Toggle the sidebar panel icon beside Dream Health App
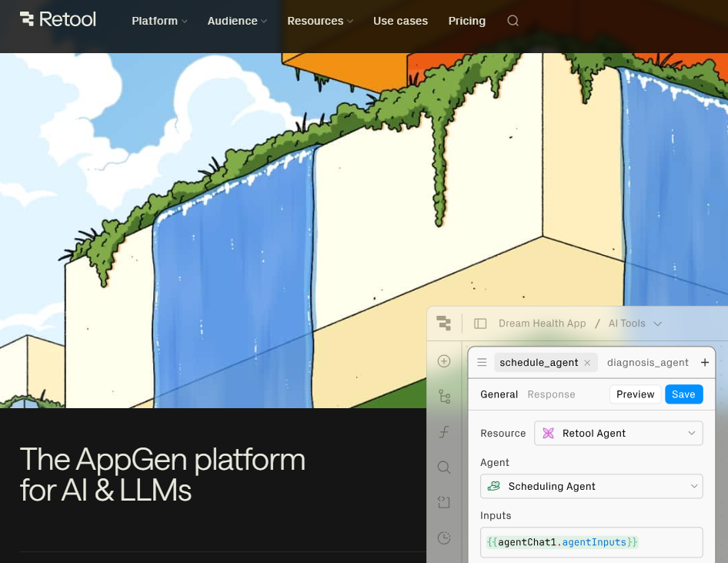Viewport: 728px width, 563px height. [x=480, y=323]
